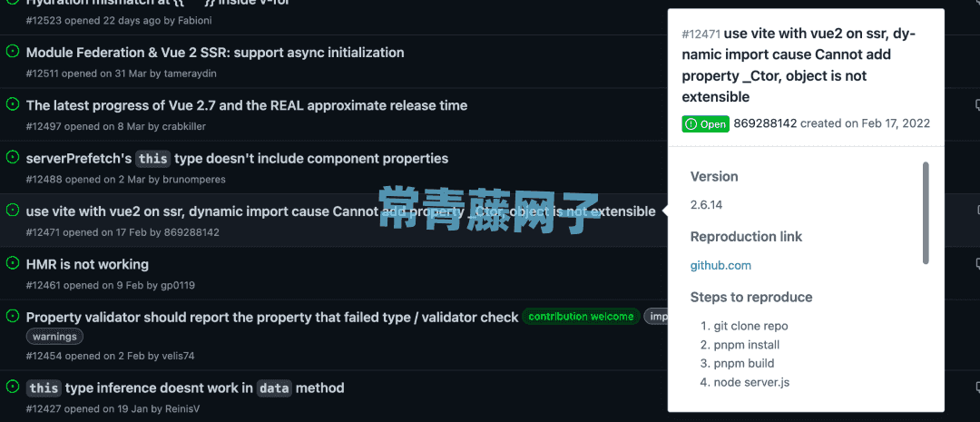Open issue Module Federation & Vue 2 SSR
Image resolution: width=980 pixels, height=422 pixels.
tap(215, 53)
